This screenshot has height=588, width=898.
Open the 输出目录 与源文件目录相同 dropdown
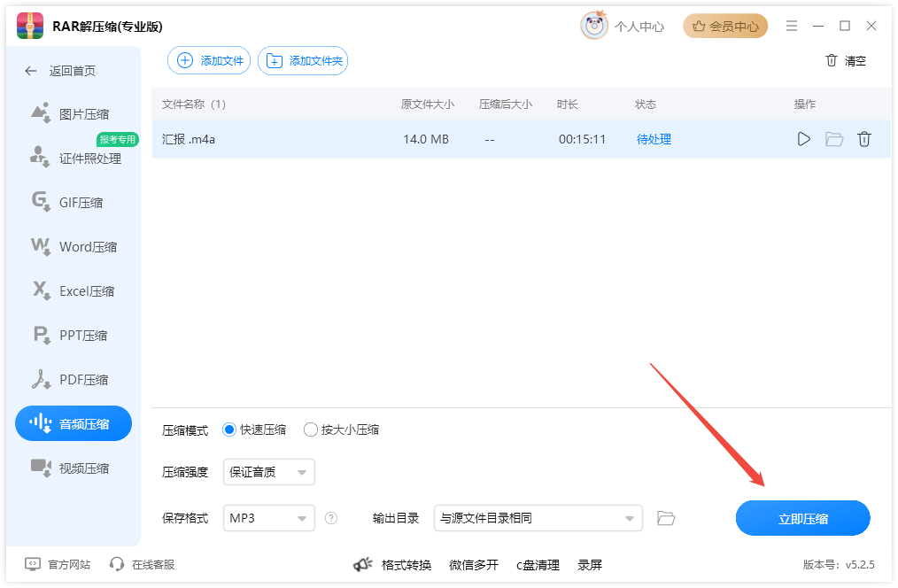pos(538,518)
